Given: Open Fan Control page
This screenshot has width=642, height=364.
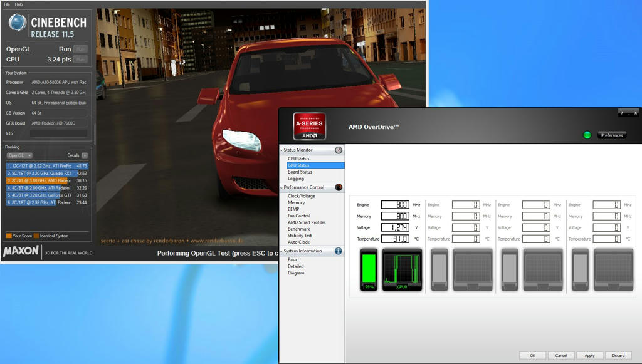Looking at the screenshot, I should (299, 216).
